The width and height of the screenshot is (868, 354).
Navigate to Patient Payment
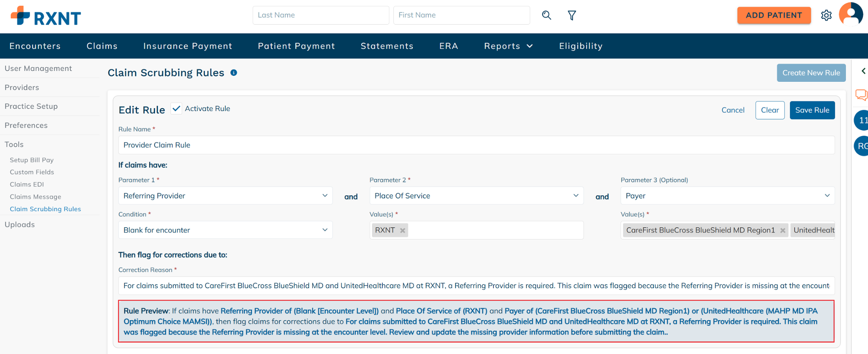297,46
